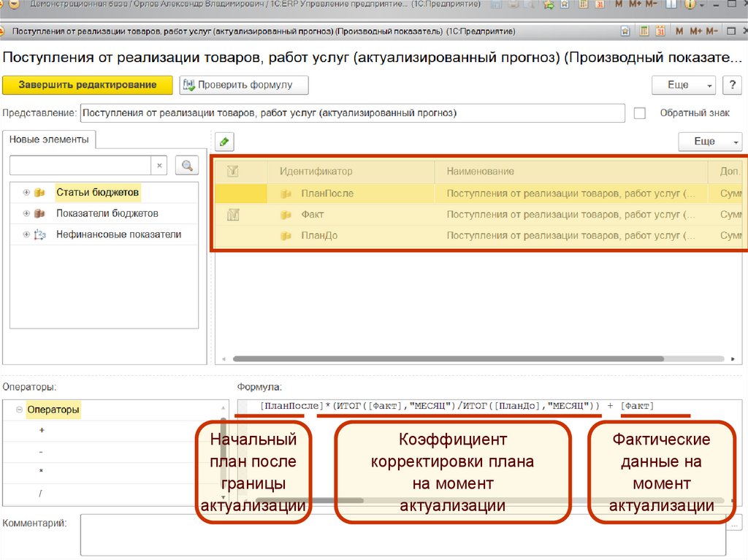This screenshot has height=560, width=748.
Task: Expand the Нефинансовые показатели tree node
Action: 27,235
